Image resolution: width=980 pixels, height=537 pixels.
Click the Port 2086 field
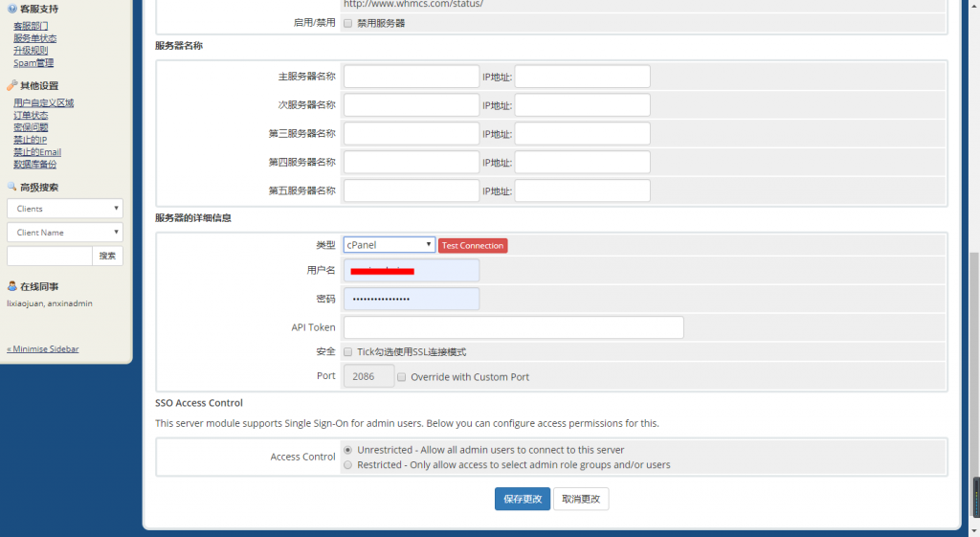pyautogui.click(x=368, y=376)
